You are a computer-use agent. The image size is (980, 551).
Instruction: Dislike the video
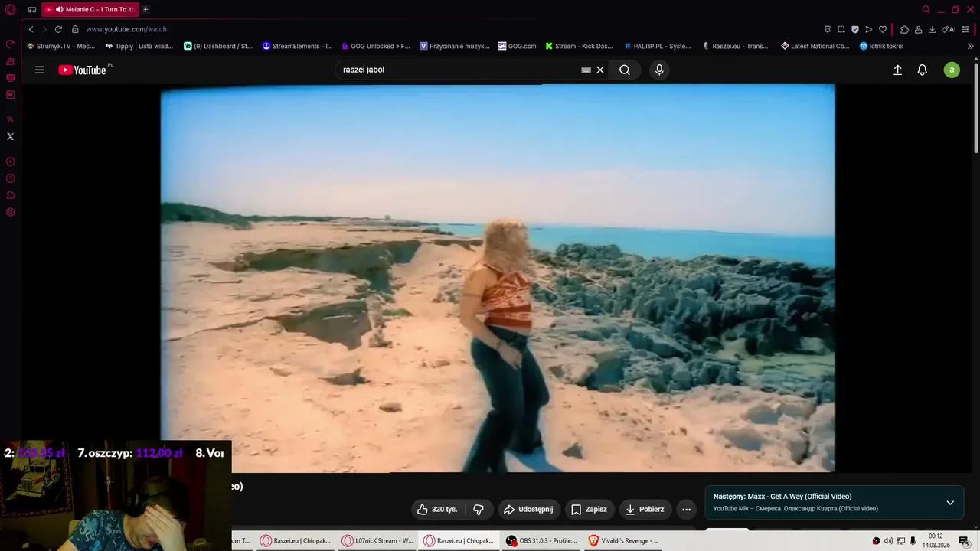pyautogui.click(x=479, y=509)
